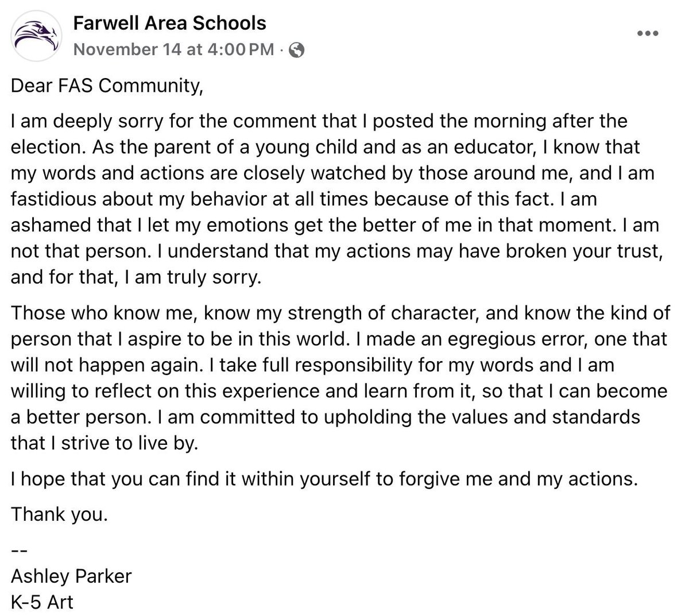Open the Farwell Area Schools page name
This screenshot has height=616, width=689.
169,24
